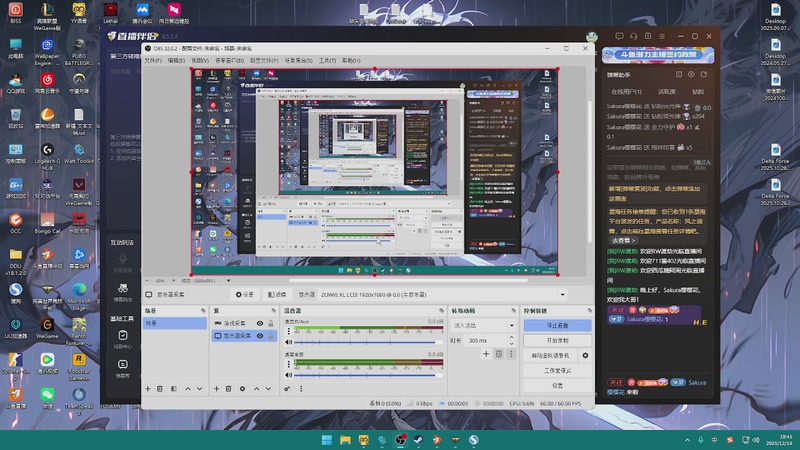Pop out the audio mixer dock
This screenshot has width=800, height=450.
pos(441,310)
